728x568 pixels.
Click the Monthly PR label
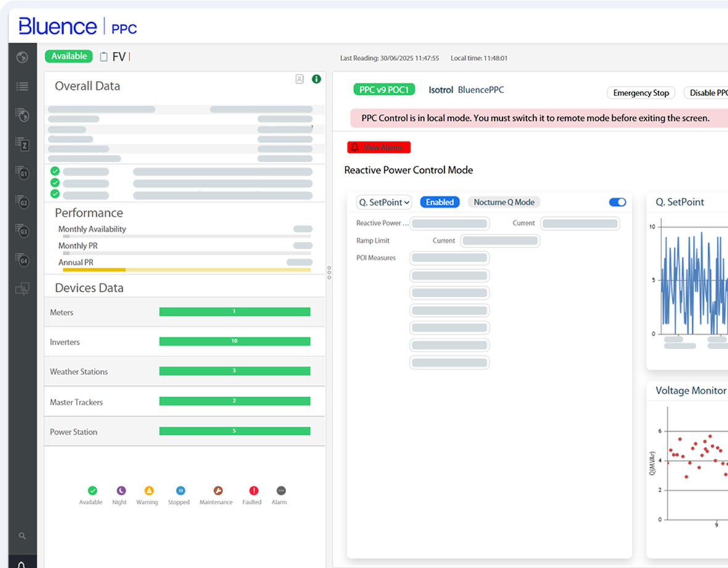click(78, 246)
